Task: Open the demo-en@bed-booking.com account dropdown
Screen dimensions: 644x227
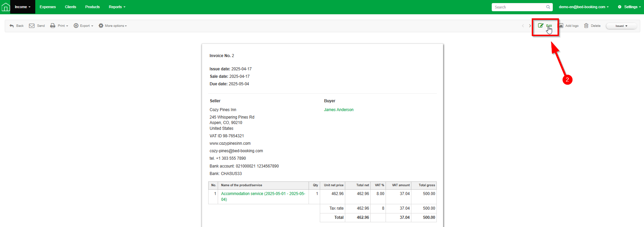Action: click(x=584, y=7)
